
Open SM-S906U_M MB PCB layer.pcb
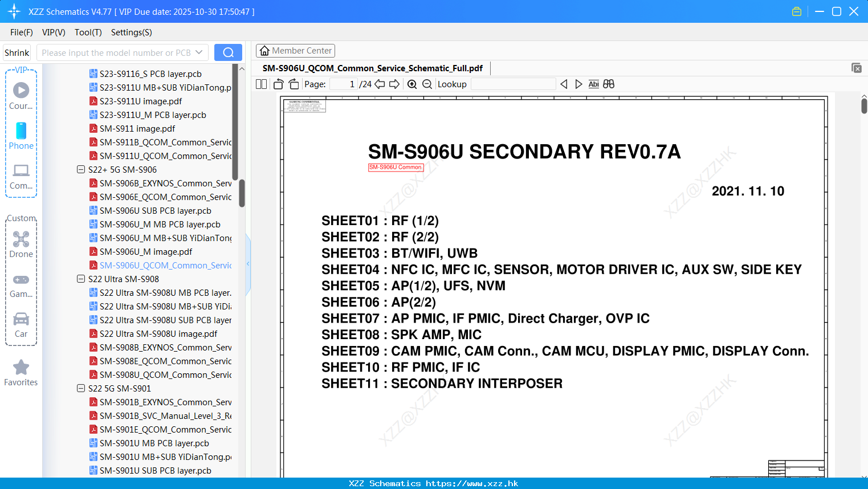(155, 224)
